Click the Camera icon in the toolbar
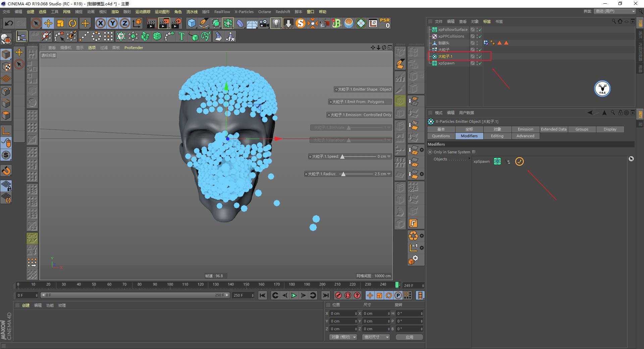Viewport: 644px width, 349px height. pyautogui.click(x=264, y=23)
